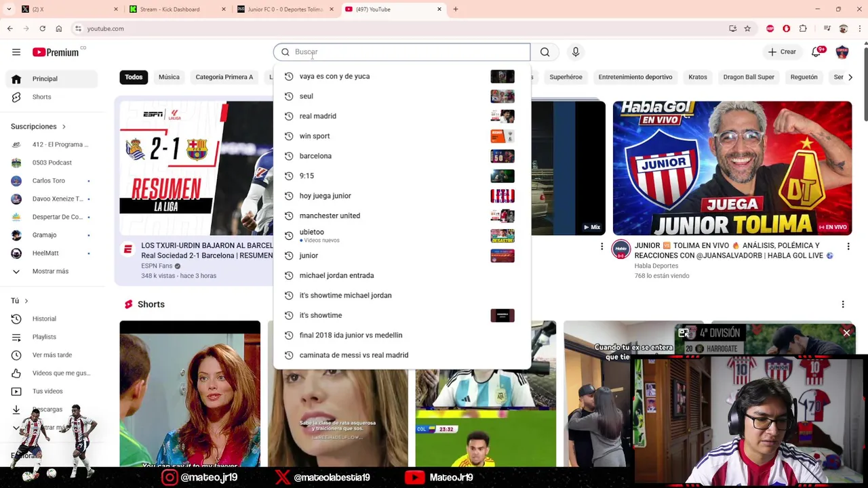This screenshot has height=488, width=868.
Task: Open the 0503 Podcast subscription
Action: pos(52,163)
